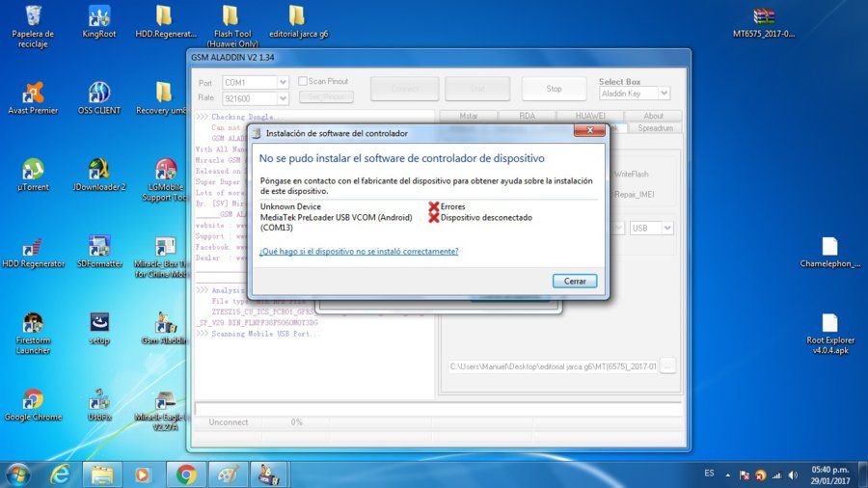Open the driver not installed help link

tap(359, 251)
